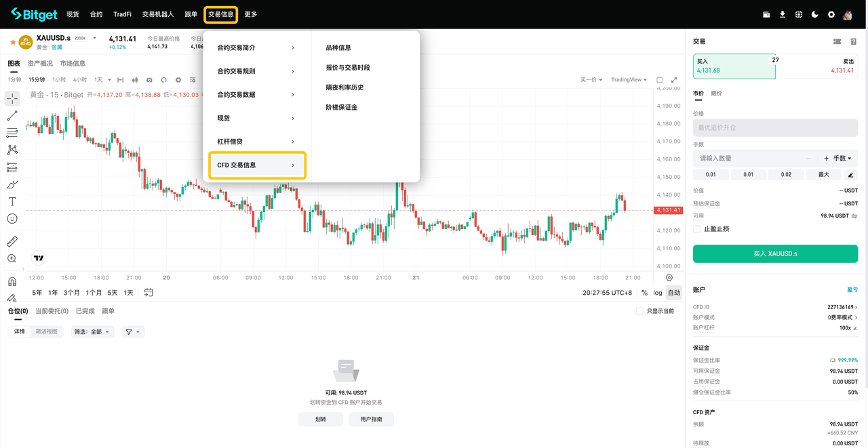
Task: Click the 划转 transfer button
Action: [321, 420]
